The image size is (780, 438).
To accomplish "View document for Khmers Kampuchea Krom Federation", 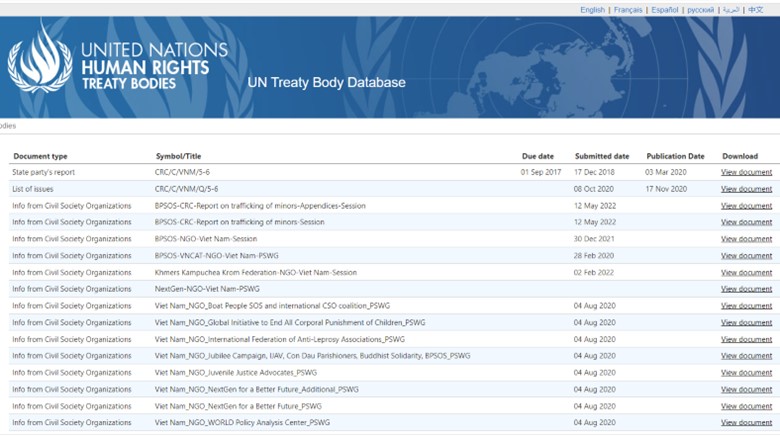I will 747,273.
